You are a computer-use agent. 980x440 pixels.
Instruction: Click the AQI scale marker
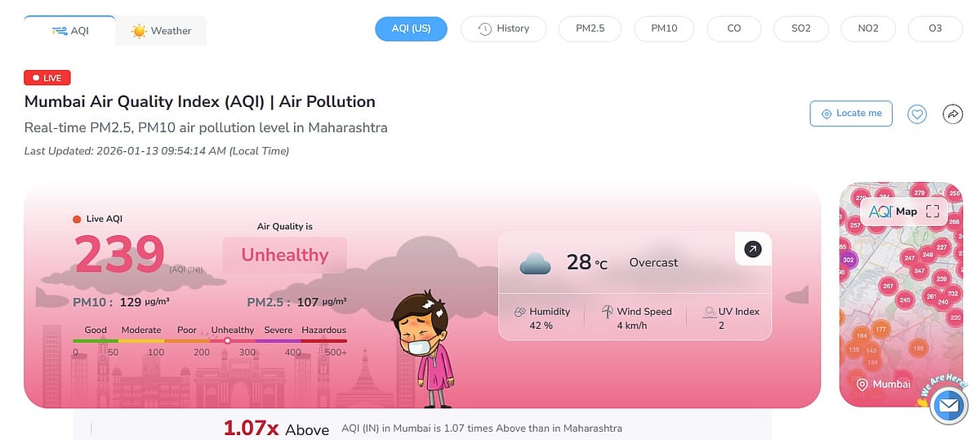[227, 340]
